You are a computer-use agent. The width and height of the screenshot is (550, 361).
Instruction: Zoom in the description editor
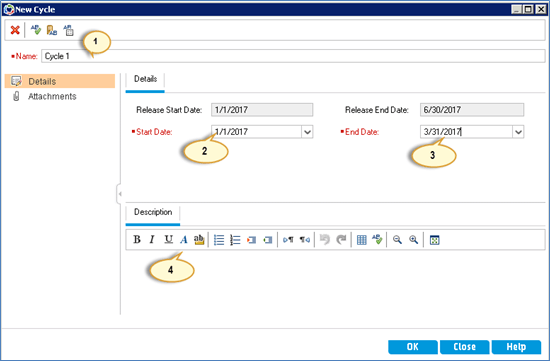coord(414,240)
